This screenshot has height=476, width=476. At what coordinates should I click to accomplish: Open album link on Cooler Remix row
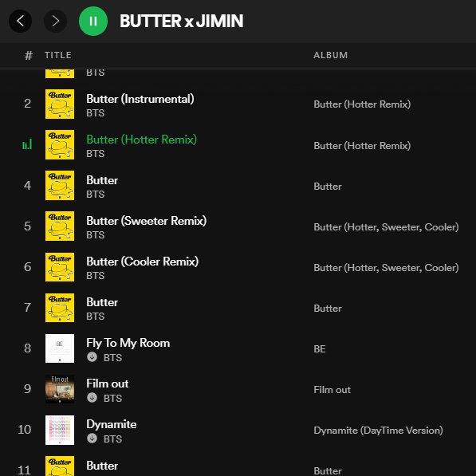(x=386, y=268)
